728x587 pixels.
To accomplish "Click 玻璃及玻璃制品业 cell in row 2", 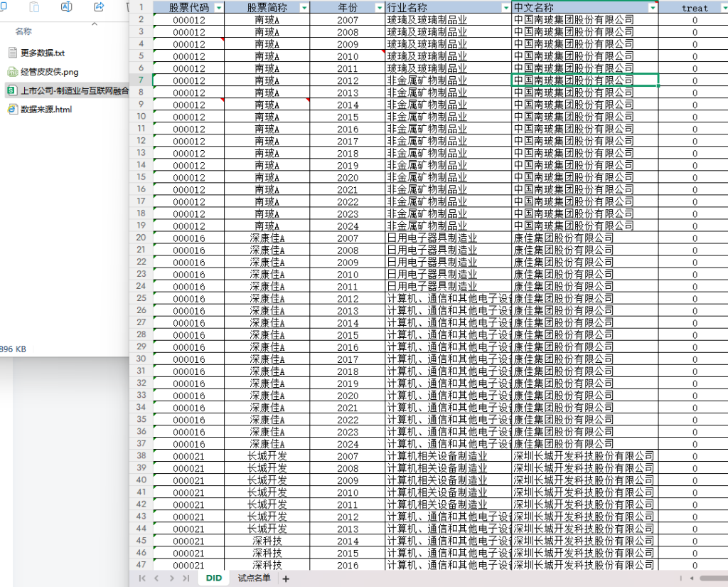I will (x=448, y=20).
